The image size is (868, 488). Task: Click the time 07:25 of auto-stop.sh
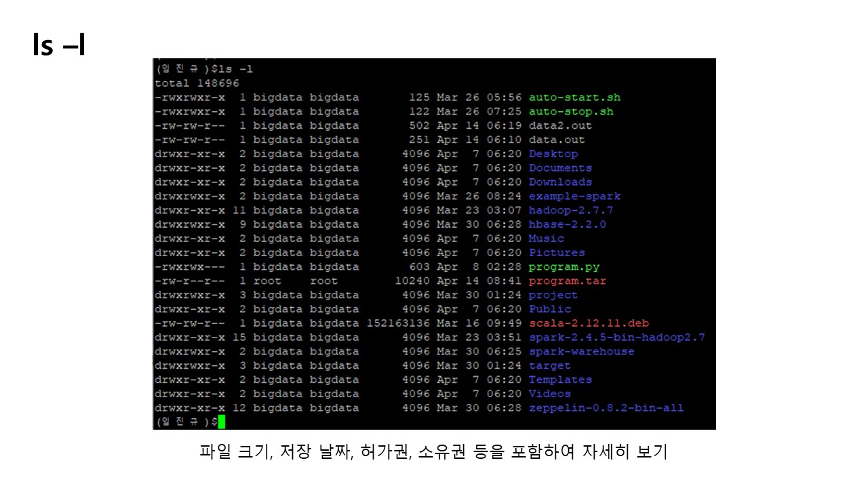coord(505,112)
